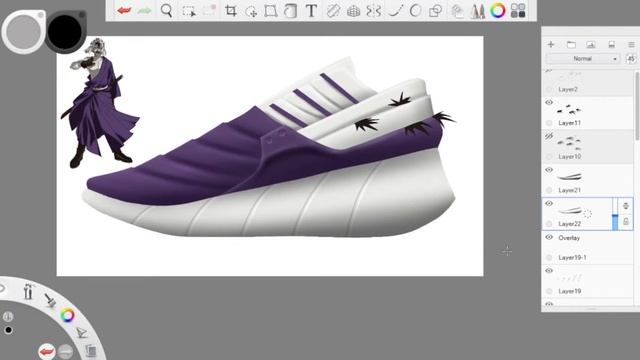Open lagoon brushes tool icon
Image resolution: width=640 pixels, height=360 pixels.
(28, 291)
